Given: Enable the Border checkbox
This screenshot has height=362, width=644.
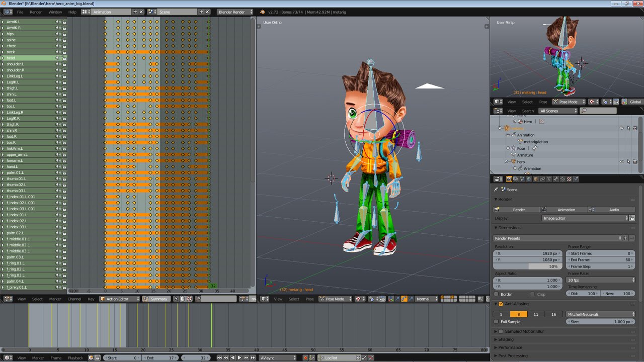Looking at the screenshot, I should [497, 294].
